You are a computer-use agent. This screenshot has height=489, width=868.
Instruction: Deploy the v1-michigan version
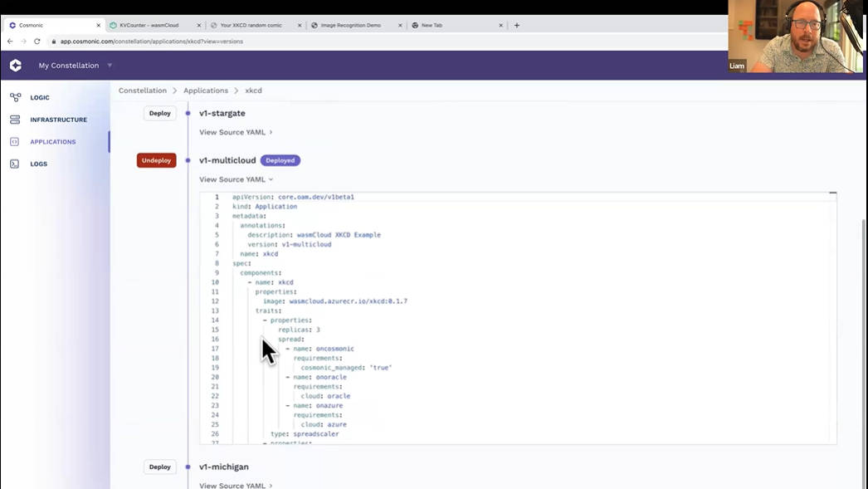[160, 467]
